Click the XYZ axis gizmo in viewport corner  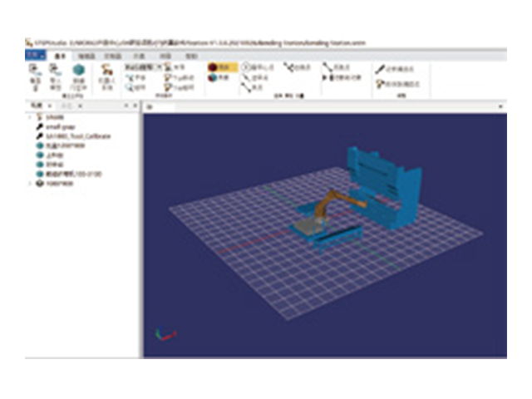[165, 334]
